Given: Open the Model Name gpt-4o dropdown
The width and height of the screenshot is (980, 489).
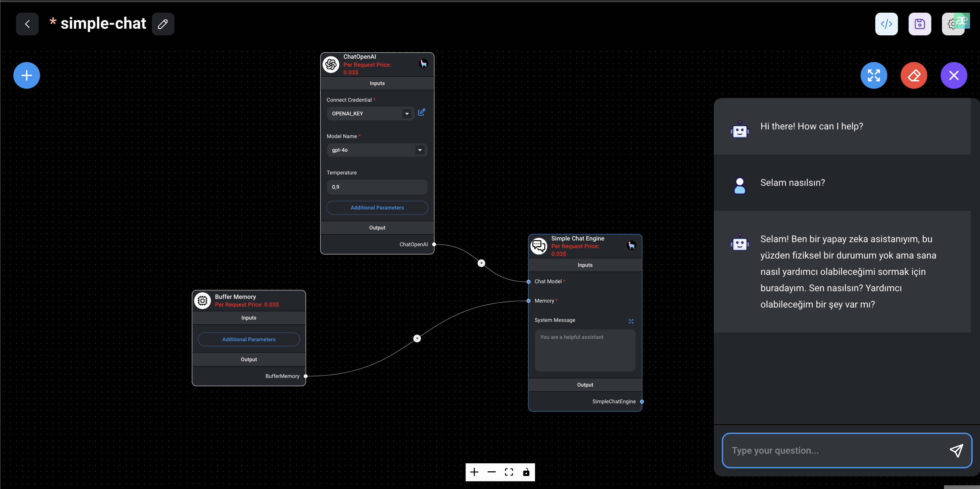Looking at the screenshot, I should (420, 150).
